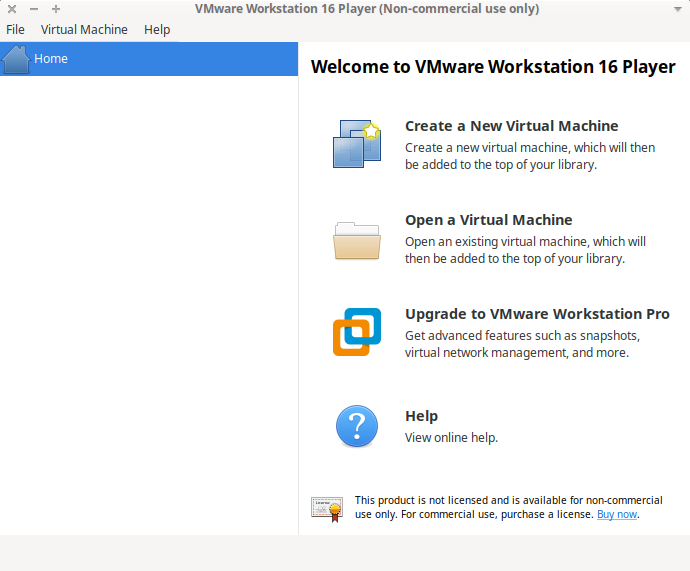
Task: Close the VMware Player window
Action: (x=12, y=9)
